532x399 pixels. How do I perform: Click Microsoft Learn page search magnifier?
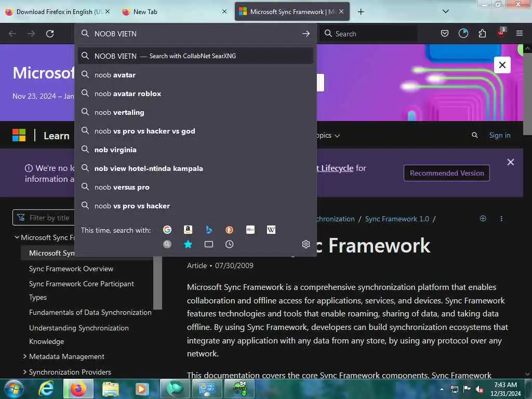click(x=475, y=135)
